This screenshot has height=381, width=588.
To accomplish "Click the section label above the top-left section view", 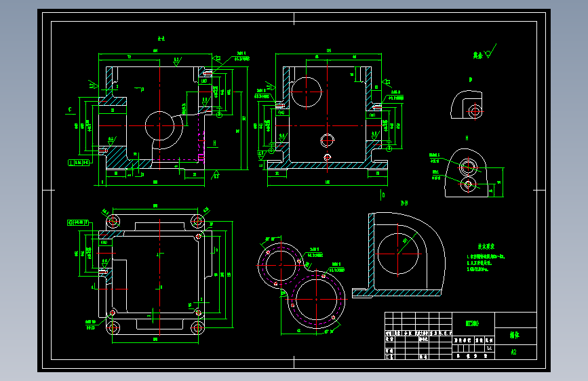I will pyautogui.click(x=161, y=39).
